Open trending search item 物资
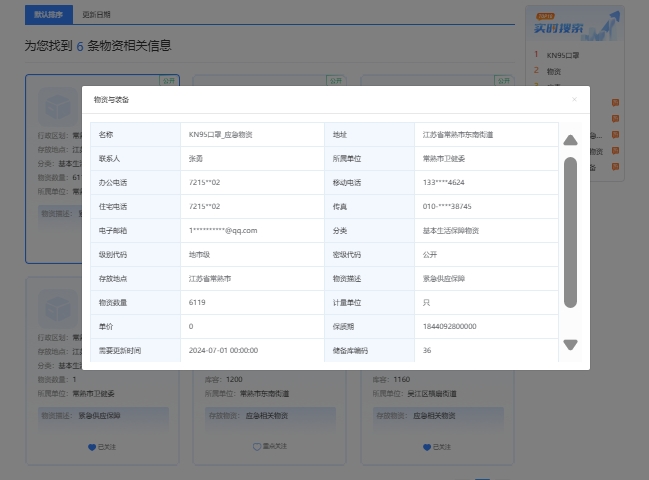The width and height of the screenshot is (649, 480). (554, 72)
